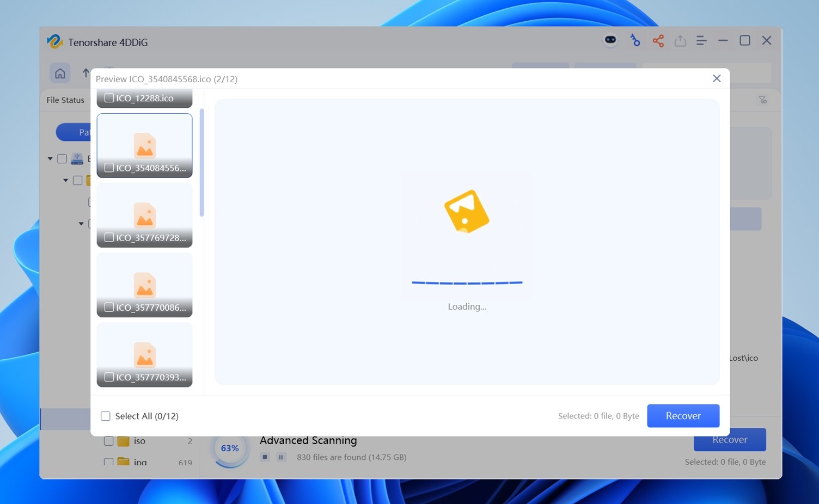Check the ICO_12288.ico file checkbox

[108, 99]
